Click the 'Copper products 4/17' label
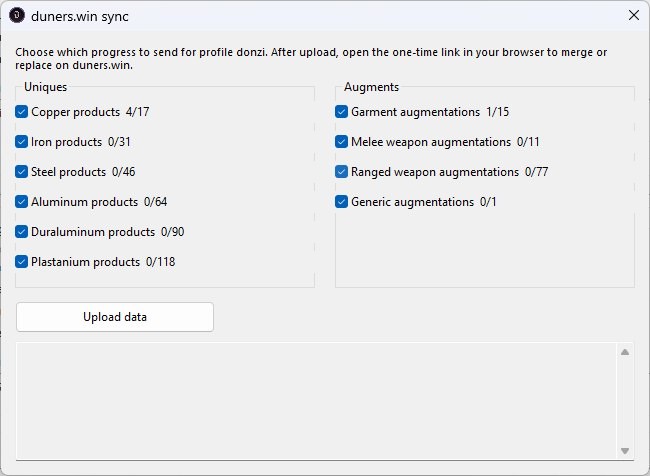The image size is (650, 476). [x=90, y=112]
